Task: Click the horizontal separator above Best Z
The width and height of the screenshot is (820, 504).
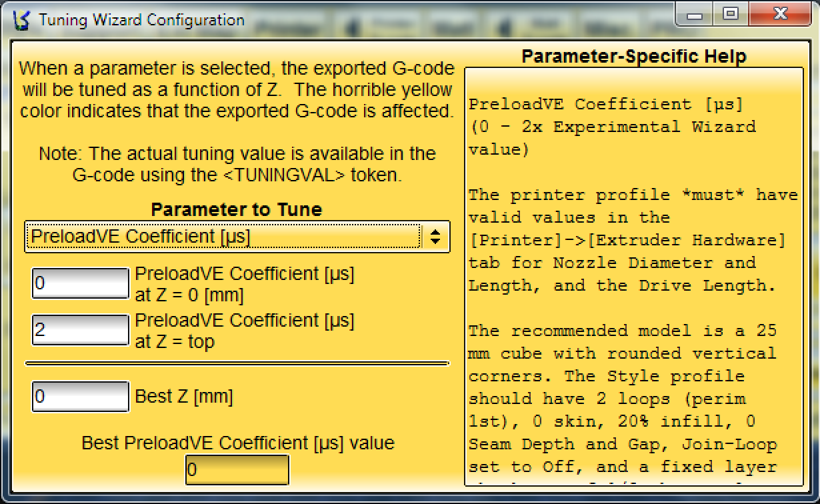Action: (237, 364)
